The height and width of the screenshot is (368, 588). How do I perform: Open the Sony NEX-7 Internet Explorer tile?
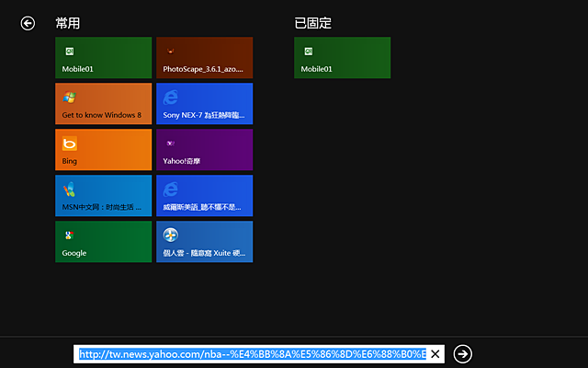click(204, 104)
